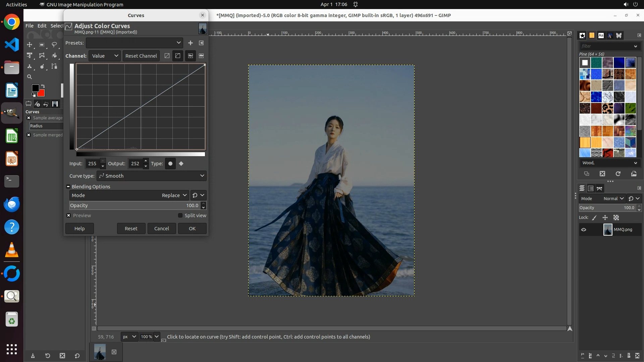Click the black foreground color swatch
Screen dimensions: 644x362
(x=35, y=88)
